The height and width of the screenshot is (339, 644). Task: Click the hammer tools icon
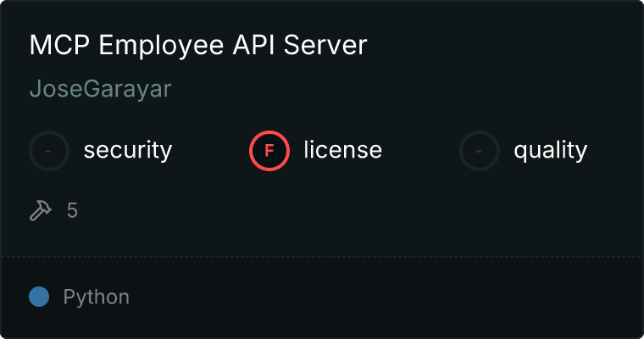[x=41, y=210]
